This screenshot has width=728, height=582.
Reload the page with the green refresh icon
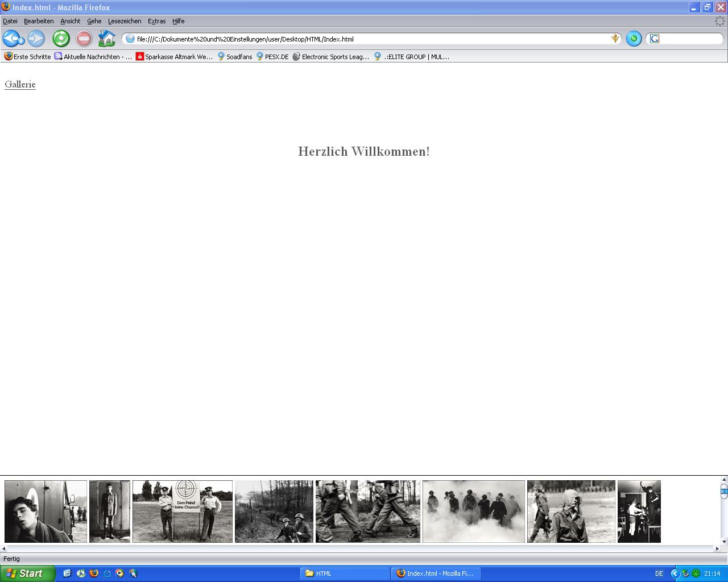[61, 39]
